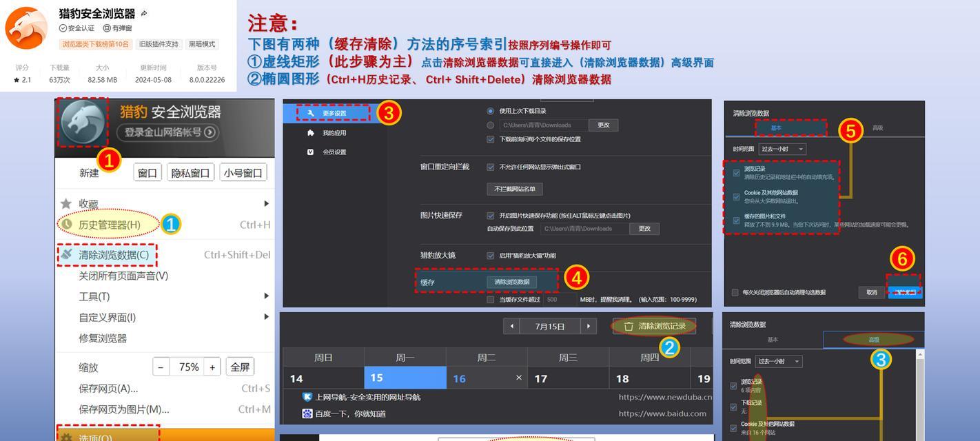Click the 有弹窗 badge icon
The height and width of the screenshot is (441, 980).
pos(107,28)
